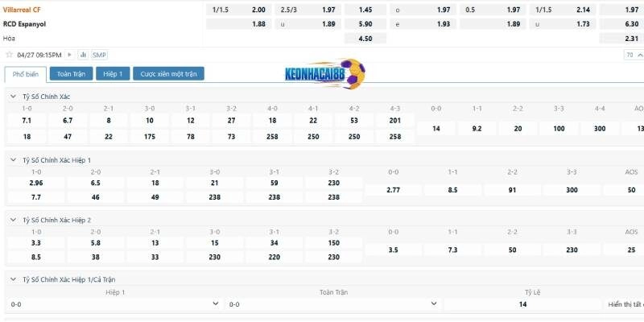Collapse the Tỷ Số Chính Xác Hiệp 2 section
This screenshot has width=644, height=322.
[x=13, y=220]
